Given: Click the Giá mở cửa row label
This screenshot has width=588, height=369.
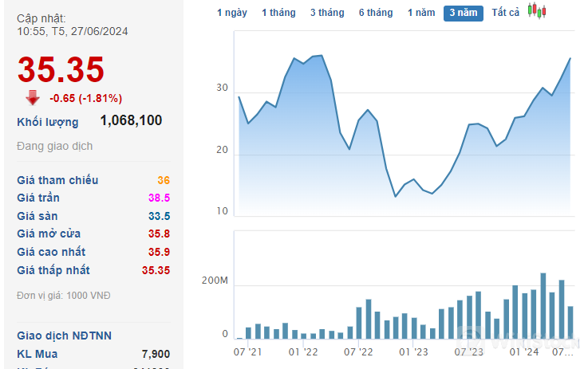Looking at the screenshot, I should coord(49,234).
